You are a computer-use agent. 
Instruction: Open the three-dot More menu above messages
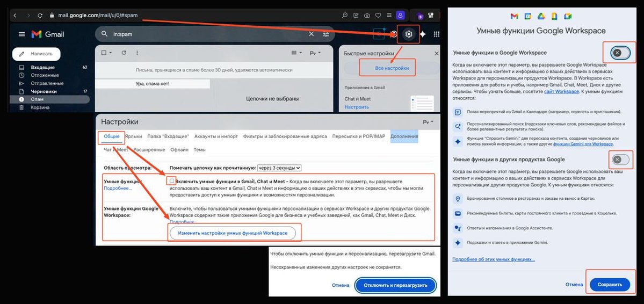click(x=137, y=53)
